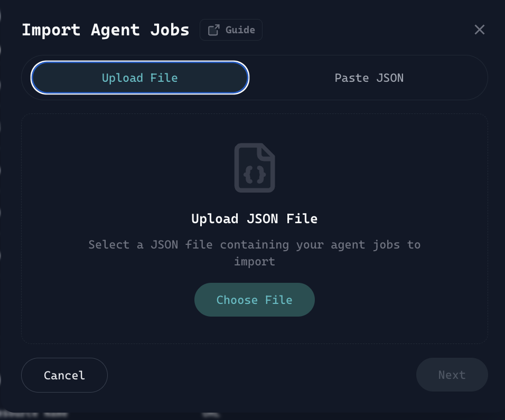505x420 pixels.
Task: Click the Next button
Action: (452, 375)
